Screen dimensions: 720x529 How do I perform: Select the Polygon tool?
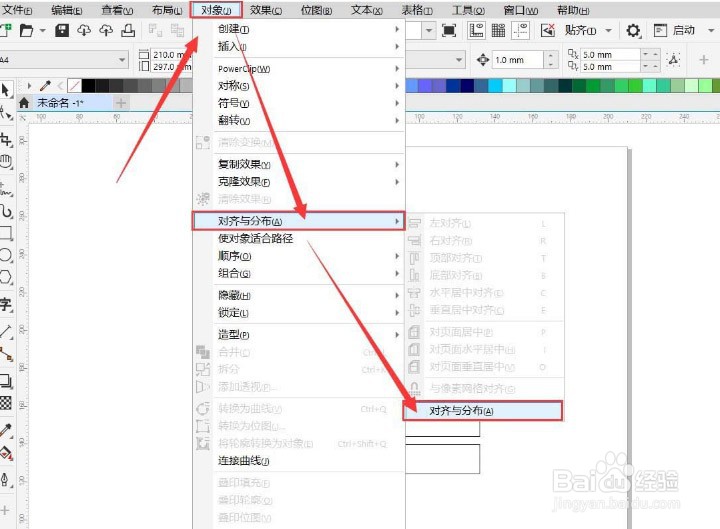pos(6,277)
